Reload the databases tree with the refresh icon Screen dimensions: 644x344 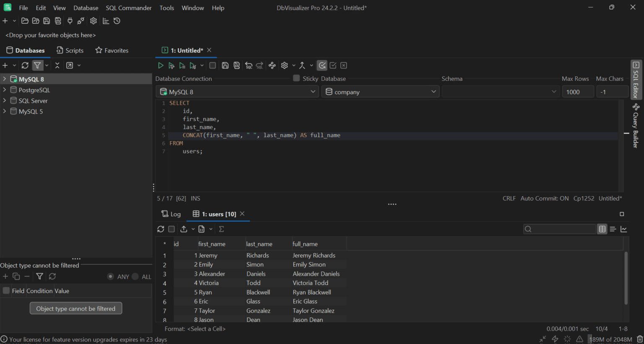(x=25, y=65)
